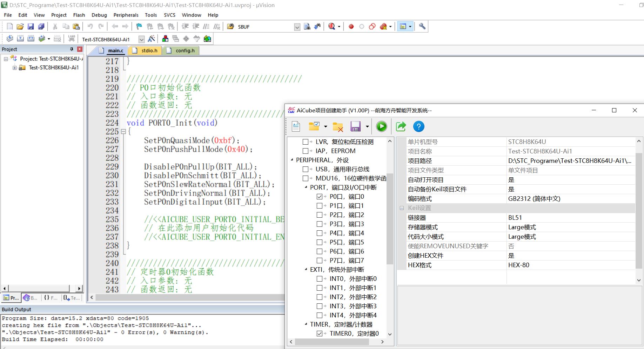This screenshot has height=349, width=644.
Task: Click the AiCube export project icon
Action: pos(401,126)
